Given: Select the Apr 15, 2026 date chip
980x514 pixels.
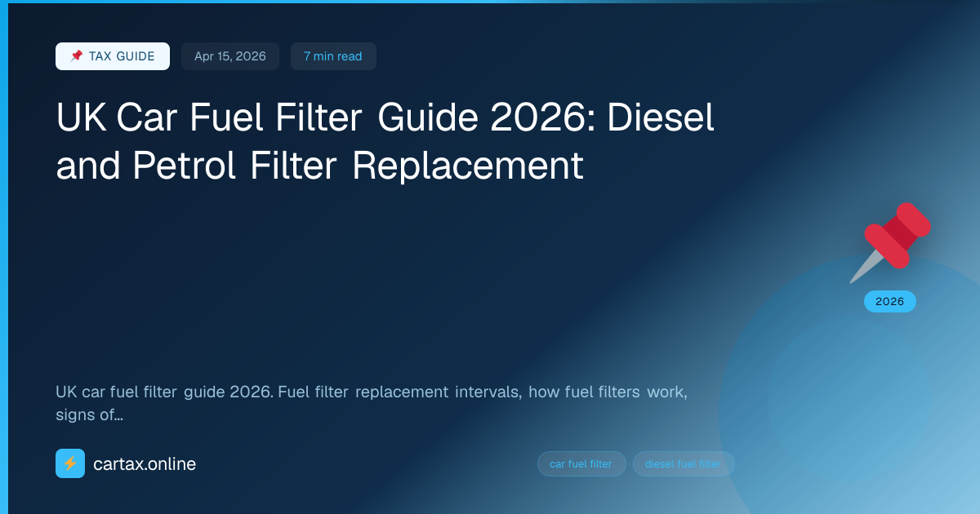Looking at the screenshot, I should tap(230, 56).
